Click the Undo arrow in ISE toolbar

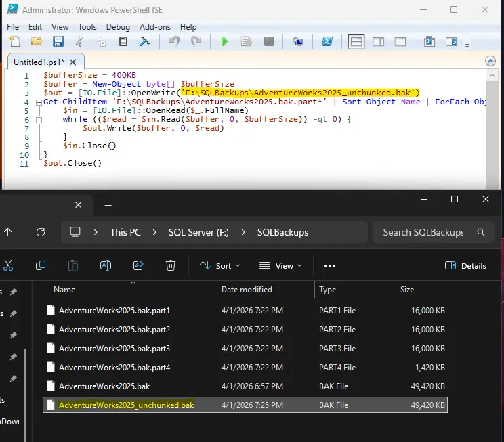(x=174, y=41)
